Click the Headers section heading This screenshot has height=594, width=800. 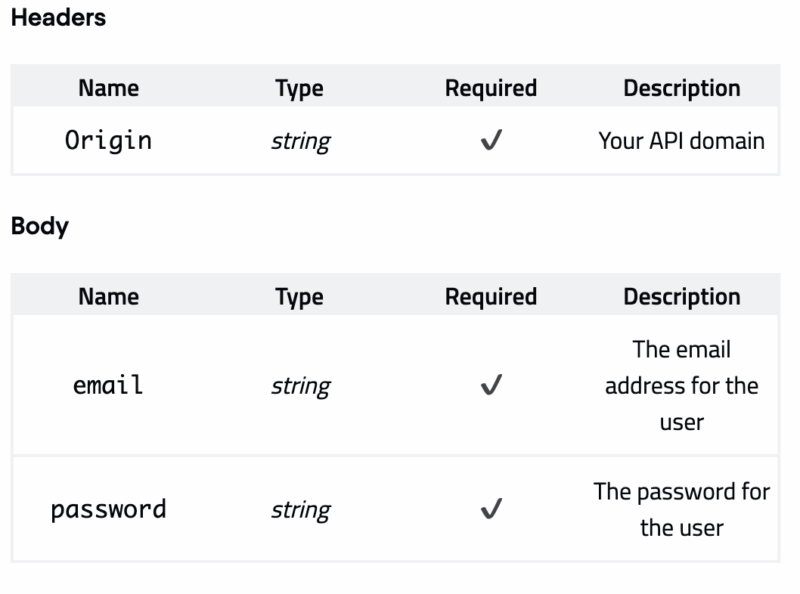click(x=58, y=19)
